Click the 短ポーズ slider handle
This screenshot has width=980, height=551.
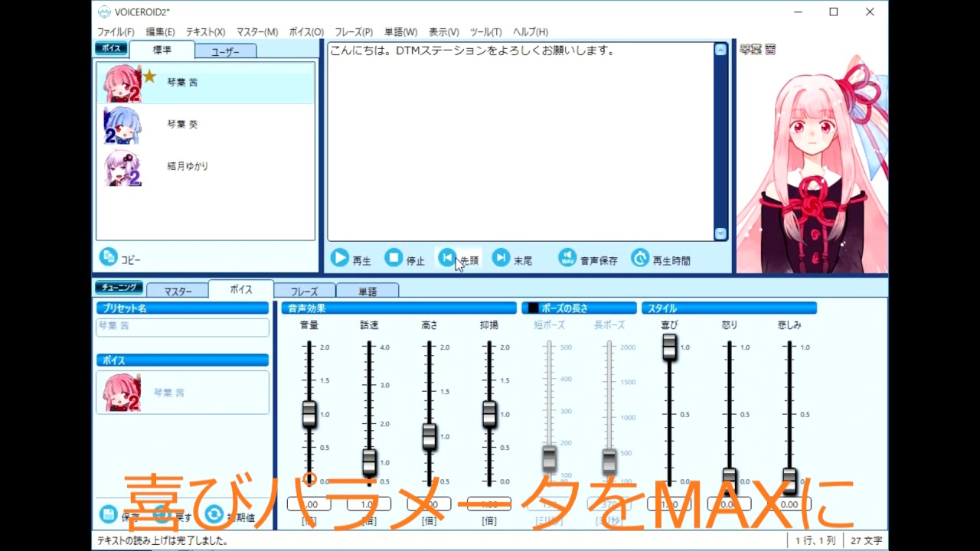(549, 458)
